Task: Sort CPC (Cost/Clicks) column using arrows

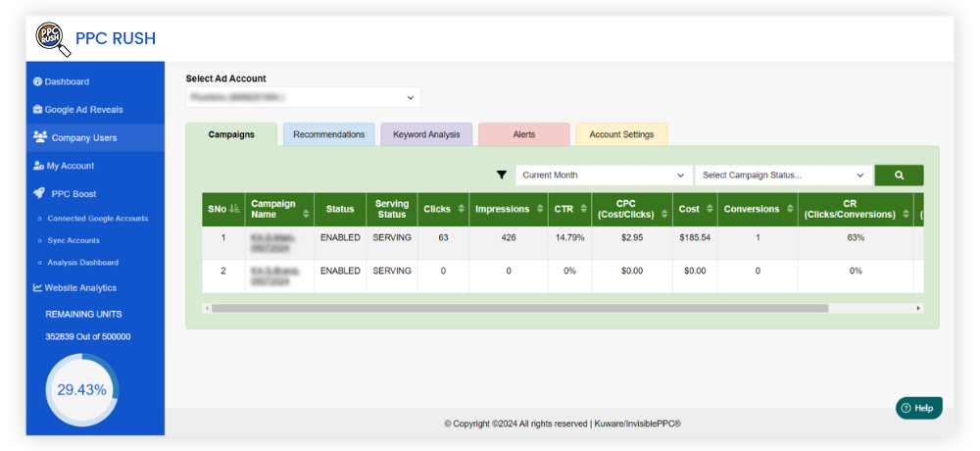Action: pyautogui.click(x=665, y=214)
